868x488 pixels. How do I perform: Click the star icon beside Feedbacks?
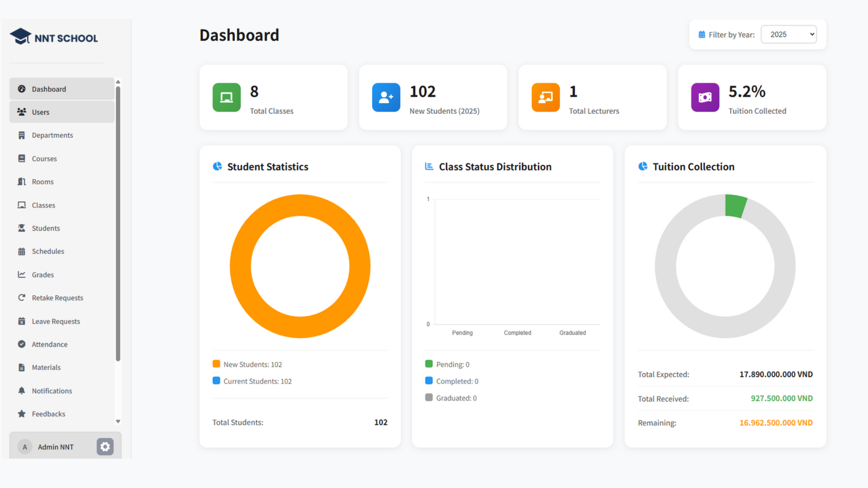(22, 414)
